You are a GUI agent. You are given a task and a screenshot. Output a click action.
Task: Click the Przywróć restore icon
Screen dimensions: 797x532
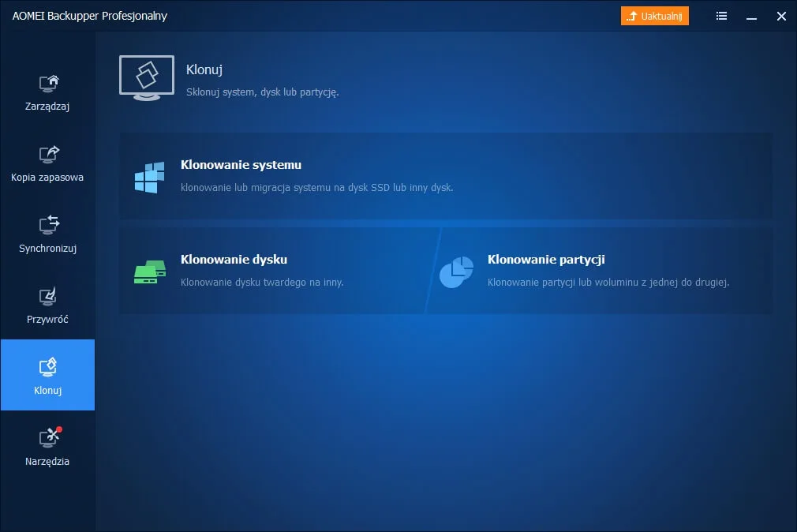click(x=49, y=296)
